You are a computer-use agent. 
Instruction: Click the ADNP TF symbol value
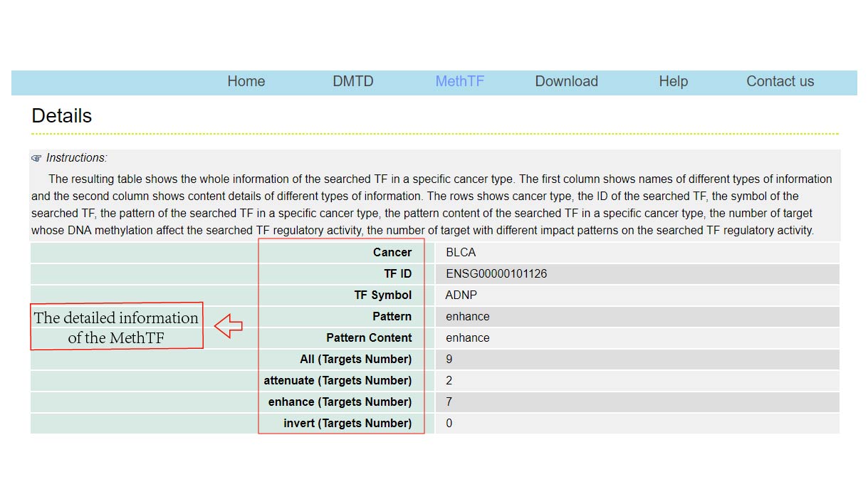point(461,295)
